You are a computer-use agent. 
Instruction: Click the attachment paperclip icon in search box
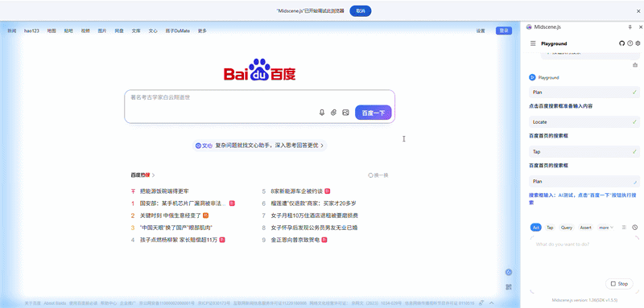[x=333, y=113]
